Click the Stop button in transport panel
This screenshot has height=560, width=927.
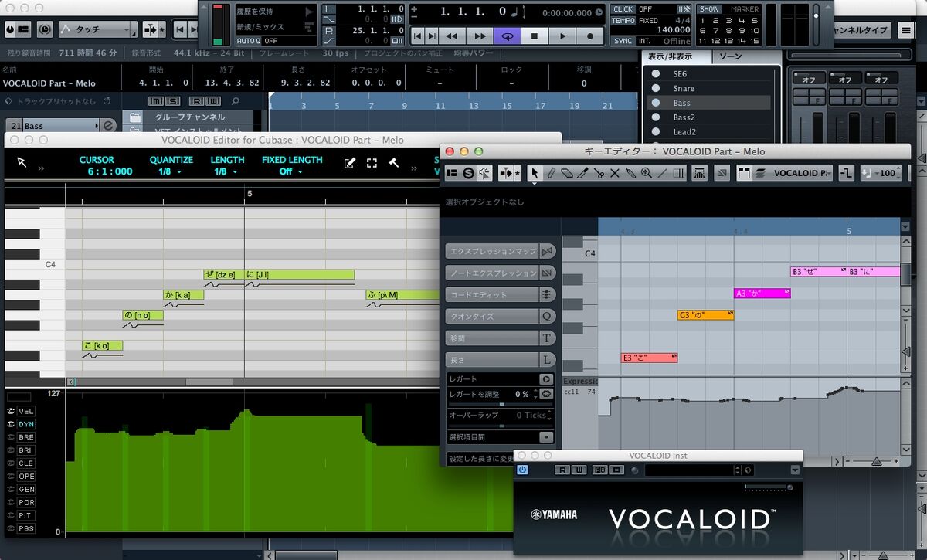coord(534,36)
